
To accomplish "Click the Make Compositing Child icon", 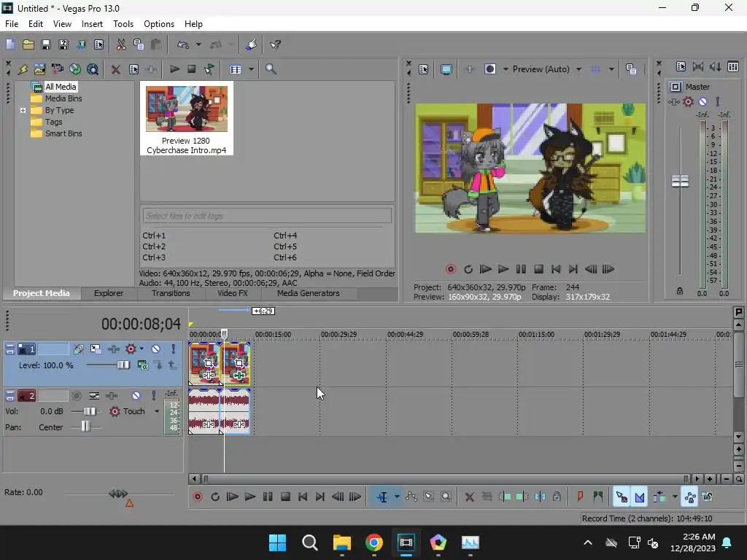I will coord(158,365).
